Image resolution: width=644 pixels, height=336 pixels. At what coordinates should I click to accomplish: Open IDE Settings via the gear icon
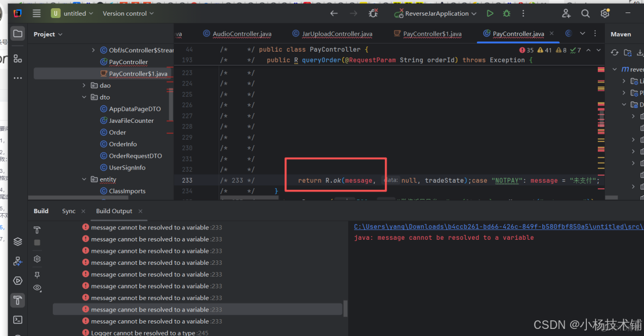[605, 13]
